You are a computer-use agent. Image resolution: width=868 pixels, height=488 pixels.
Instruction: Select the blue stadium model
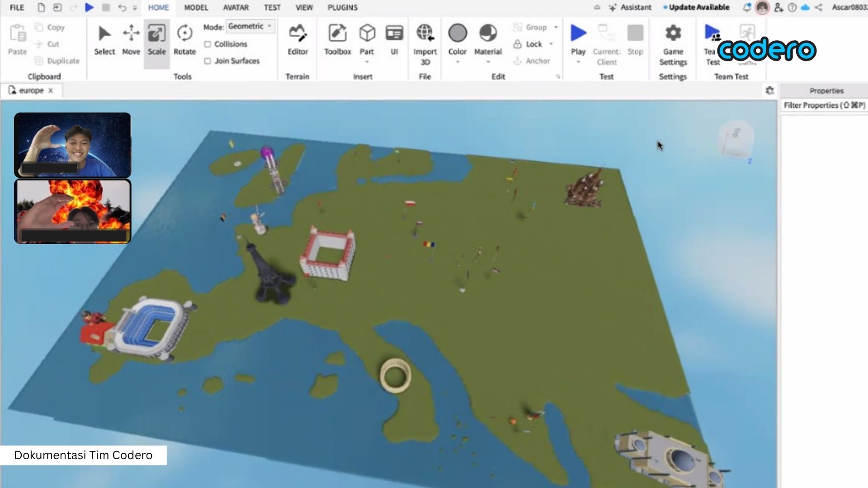pyautogui.click(x=154, y=328)
